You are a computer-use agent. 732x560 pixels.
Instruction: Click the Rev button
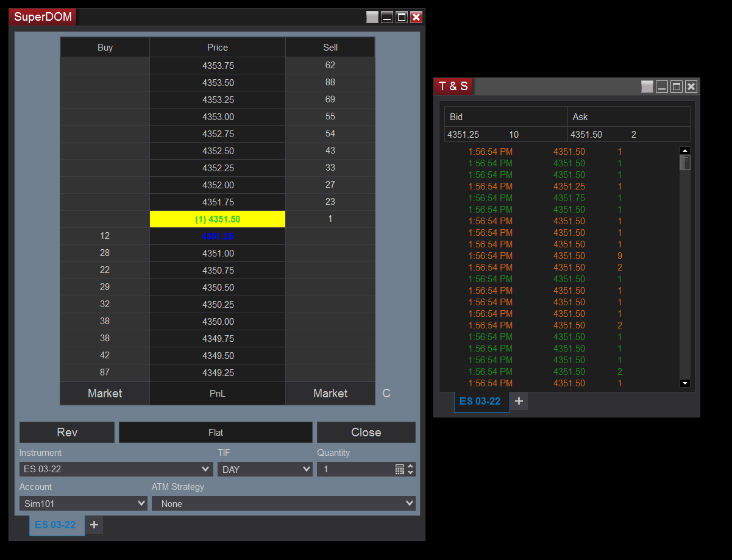point(67,432)
